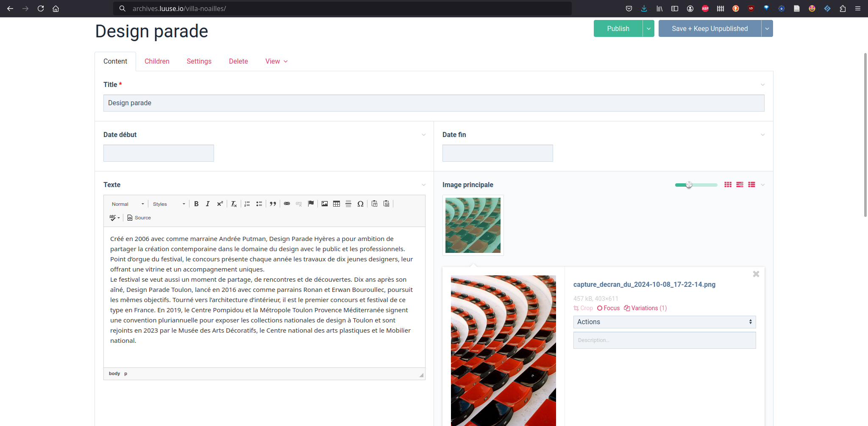Click the anchor flag icon
This screenshot has height=426, width=868.
click(311, 204)
